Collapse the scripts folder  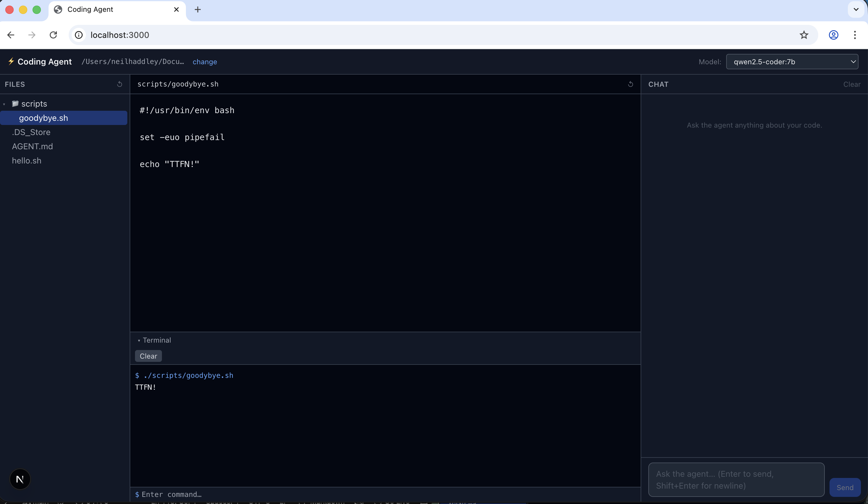(x=4, y=104)
